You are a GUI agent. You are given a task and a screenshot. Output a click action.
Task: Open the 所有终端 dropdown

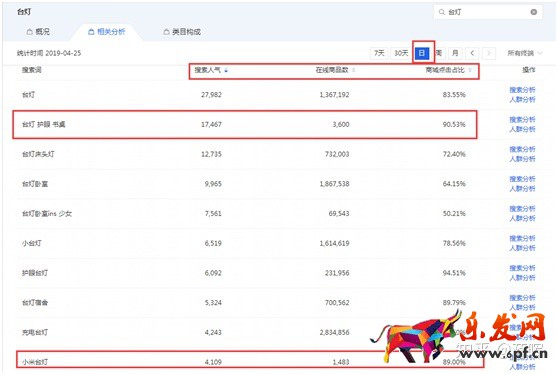(525, 53)
